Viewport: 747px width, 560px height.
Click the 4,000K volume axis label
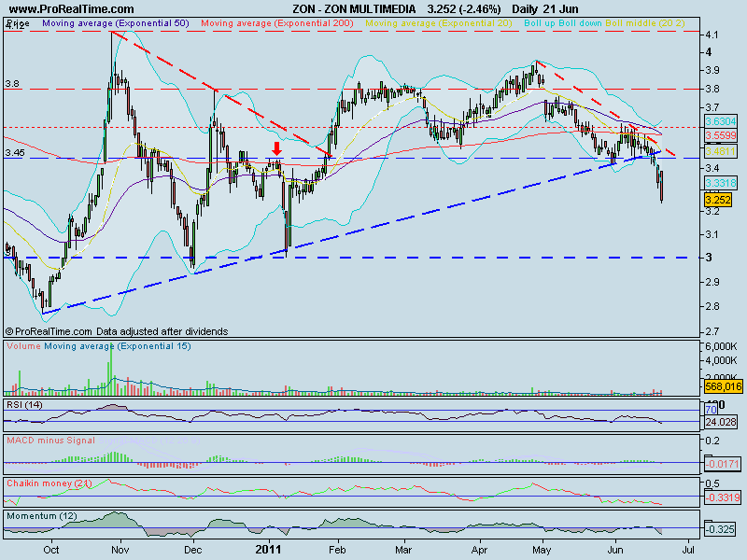tap(721, 360)
